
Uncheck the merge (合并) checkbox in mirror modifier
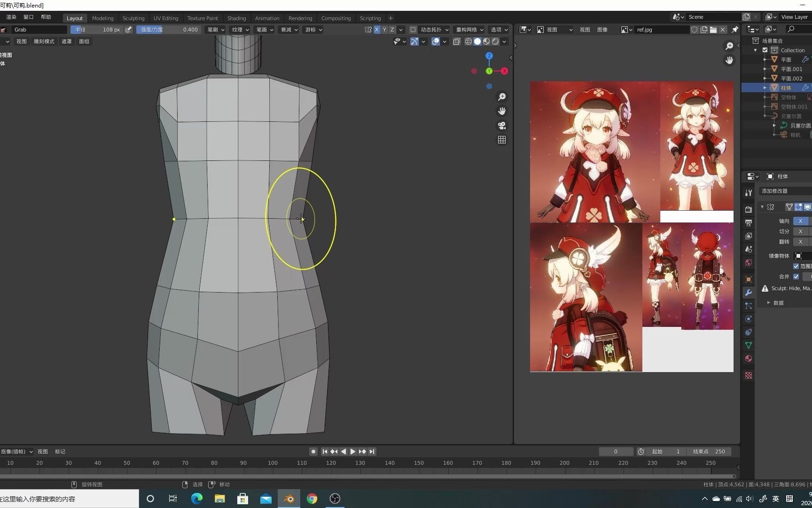pos(796,277)
